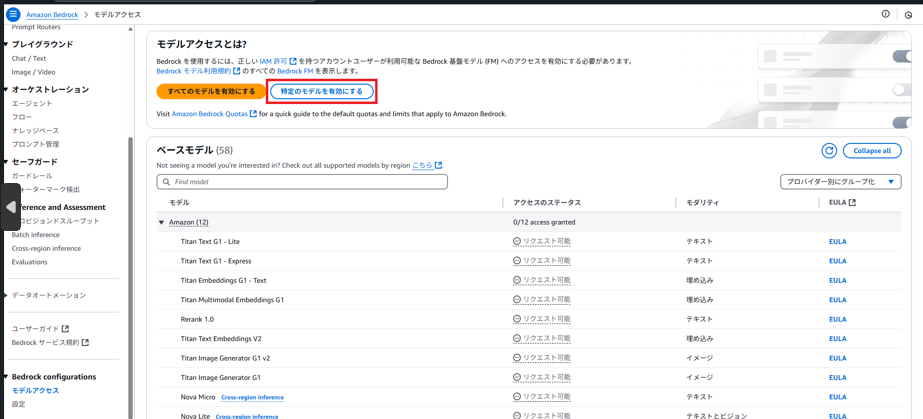Open 設定 in sidebar
The width and height of the screenshot is (923, 419).
click(18, 404)
